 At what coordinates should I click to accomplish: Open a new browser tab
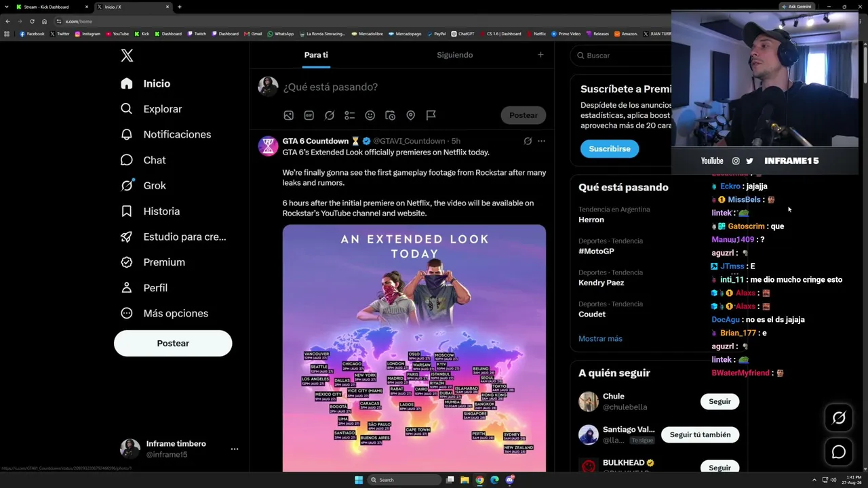pos(180,7)
